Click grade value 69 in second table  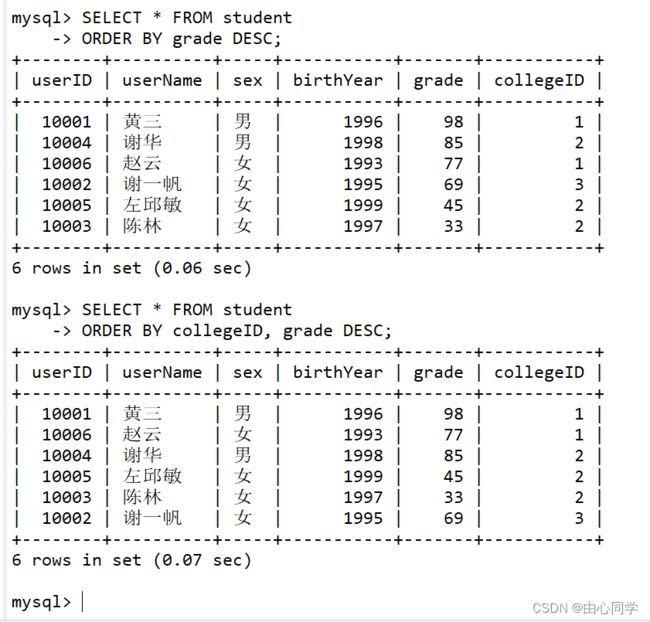pos(454,518)
